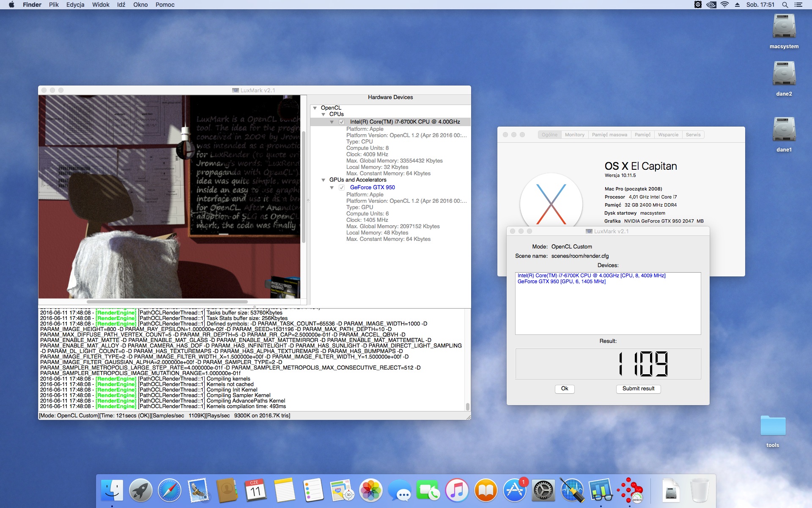Open the tools folder on the desktop
This screenshot has width=812, height=508.
tap(773, 426)
